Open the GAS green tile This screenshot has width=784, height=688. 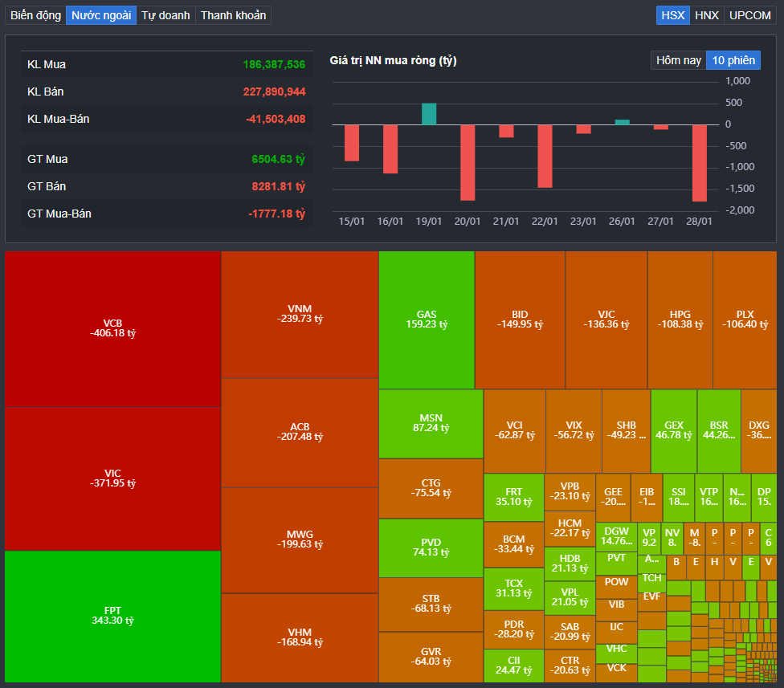427,320
